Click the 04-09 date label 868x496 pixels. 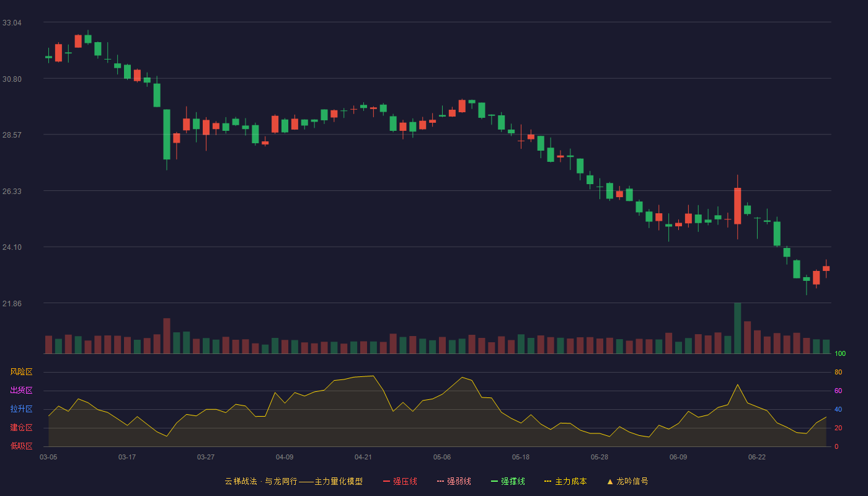[x=285, y=457]
